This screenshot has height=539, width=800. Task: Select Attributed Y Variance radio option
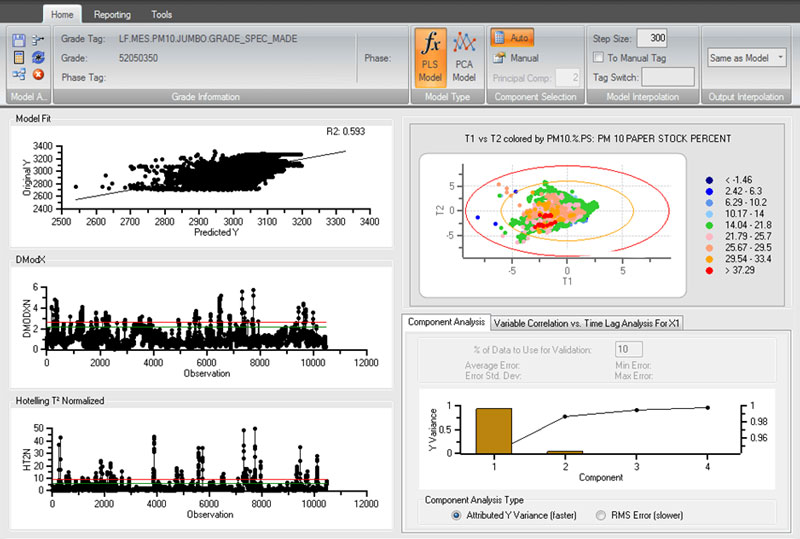pyautogui.click(x=456, y=516)
